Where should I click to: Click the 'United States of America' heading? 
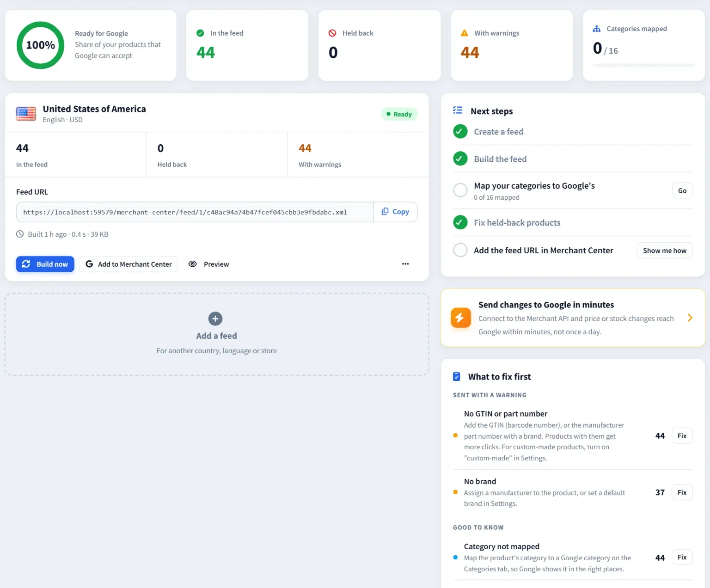pyautogui.click(x=94, y=109)
